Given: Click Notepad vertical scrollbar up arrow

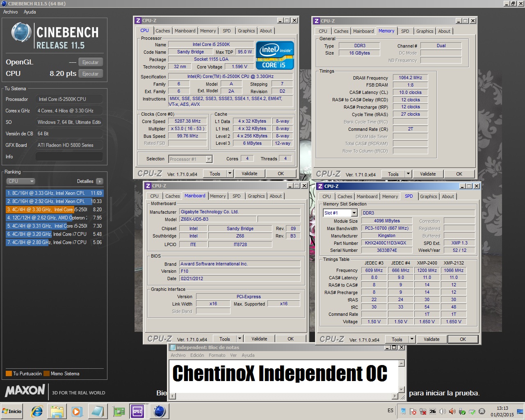Looking at the screenshot, I should point(402,363).
